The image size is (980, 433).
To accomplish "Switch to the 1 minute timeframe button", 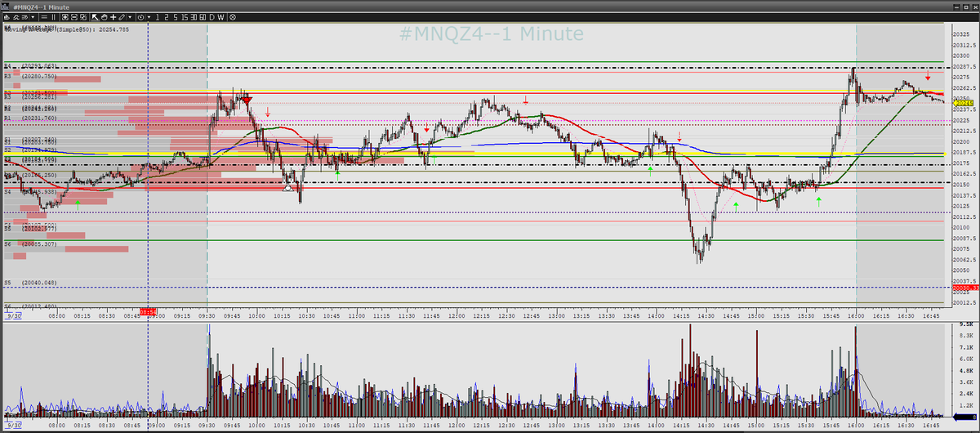I will point(157,17).
